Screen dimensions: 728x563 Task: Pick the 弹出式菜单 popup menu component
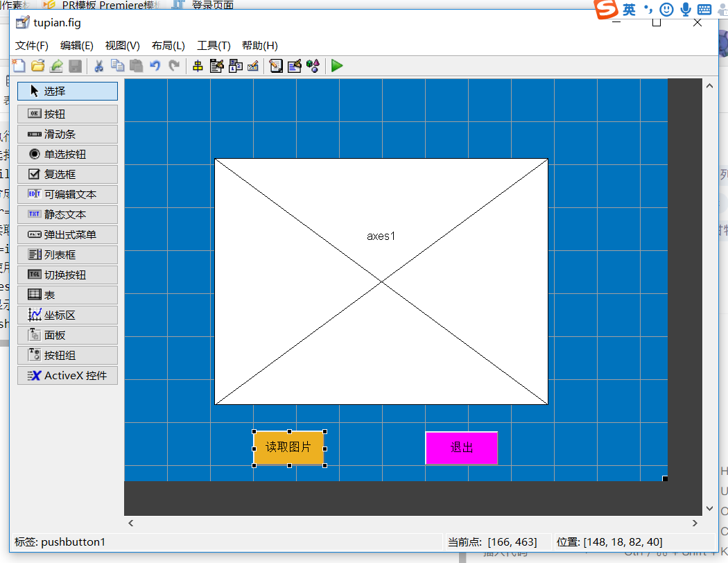click(x=67, y=234)
